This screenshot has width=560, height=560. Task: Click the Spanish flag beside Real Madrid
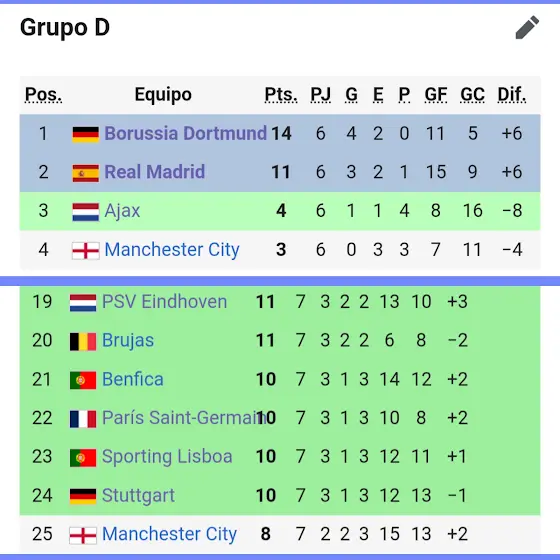(85, 173)
